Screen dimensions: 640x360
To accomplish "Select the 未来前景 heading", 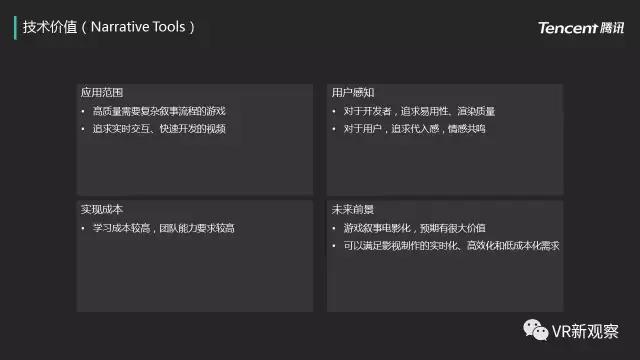I will click(x=353, y=210).
